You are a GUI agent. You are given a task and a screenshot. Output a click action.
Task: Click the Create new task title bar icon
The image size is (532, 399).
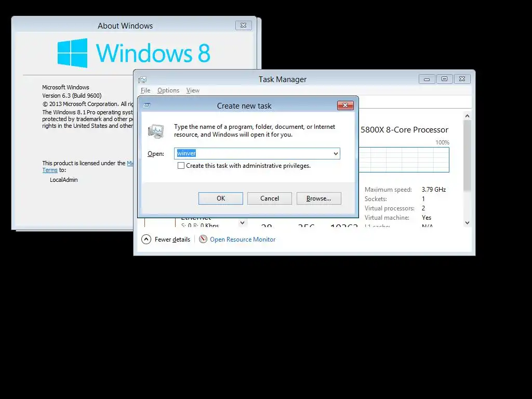[x=147, y=105]
